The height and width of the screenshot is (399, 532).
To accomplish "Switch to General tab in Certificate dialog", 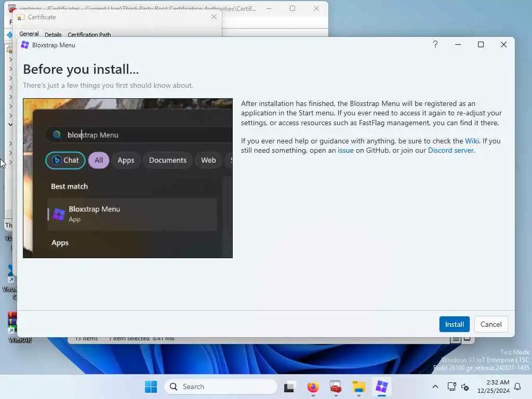I will point(29,34).
